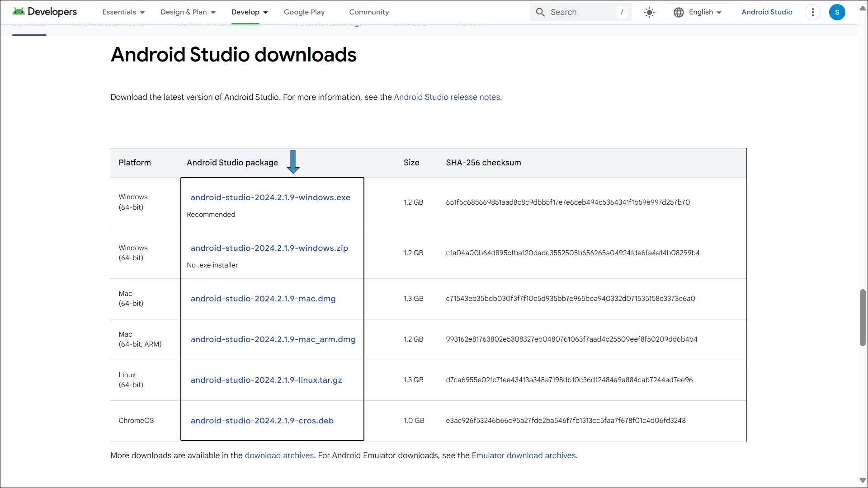The image size is (868, 488).
Task: Click the Mac (64-bit, ARM) platform cell
Action: pyautogui.click(x=140, y=339)
